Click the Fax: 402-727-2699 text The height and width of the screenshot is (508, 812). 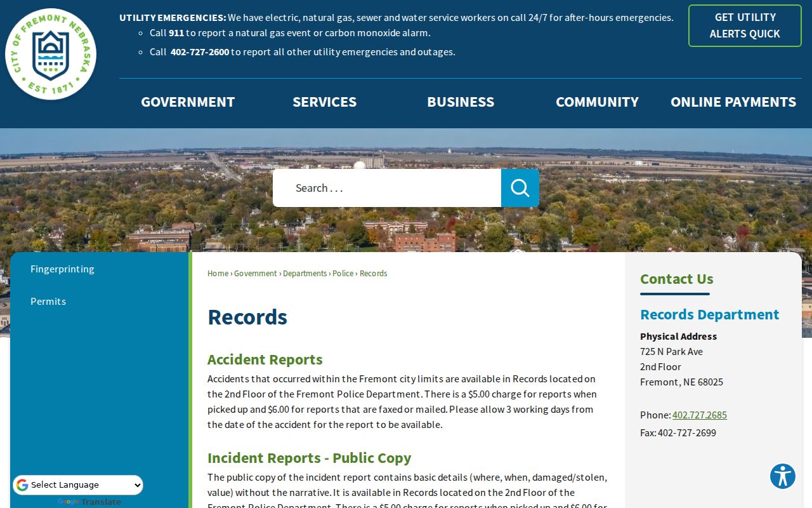click(x=678, y=433)
